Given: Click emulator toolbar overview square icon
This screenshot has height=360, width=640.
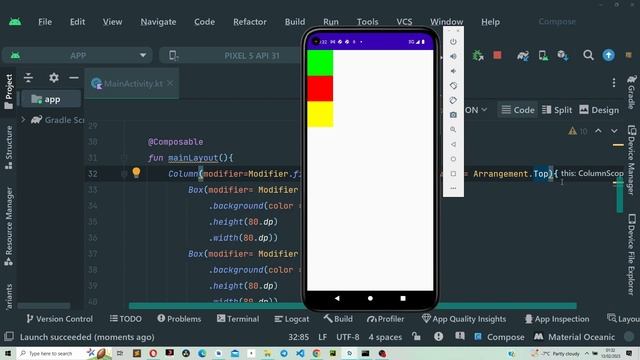Looking at the screenshot, I should (453, 174).
